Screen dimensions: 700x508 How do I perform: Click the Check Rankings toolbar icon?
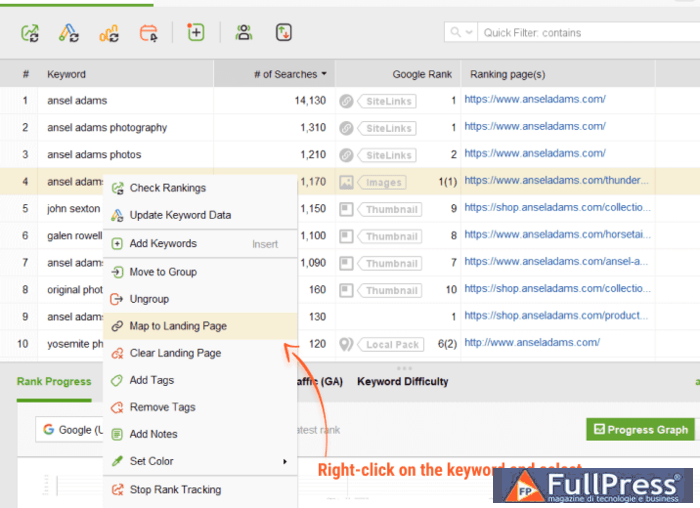tap(30, 33)
